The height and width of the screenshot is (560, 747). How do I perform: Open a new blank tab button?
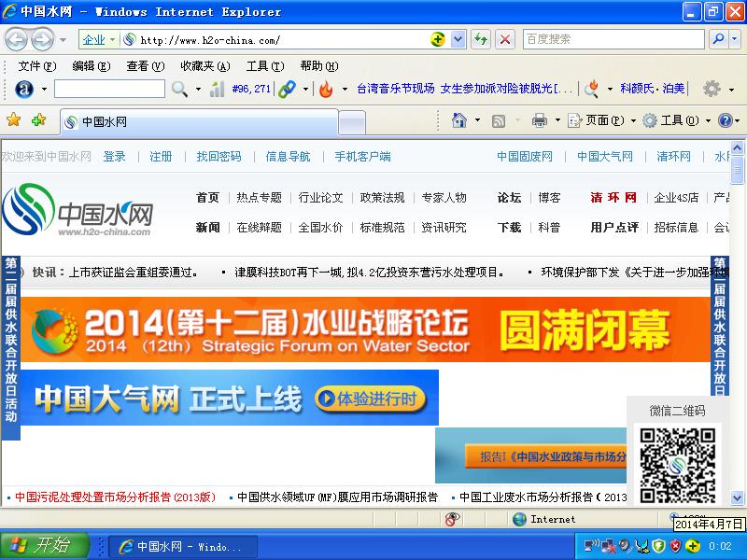[352, 123]
